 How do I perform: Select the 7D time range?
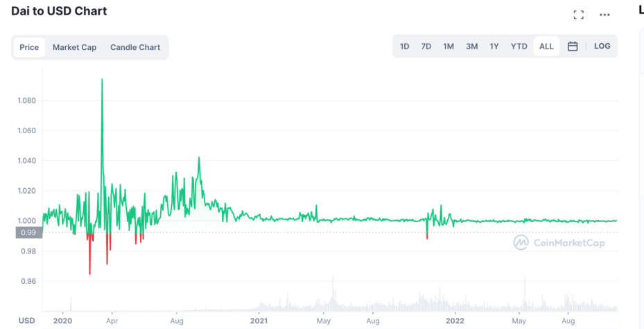click(x=426, y=47)
